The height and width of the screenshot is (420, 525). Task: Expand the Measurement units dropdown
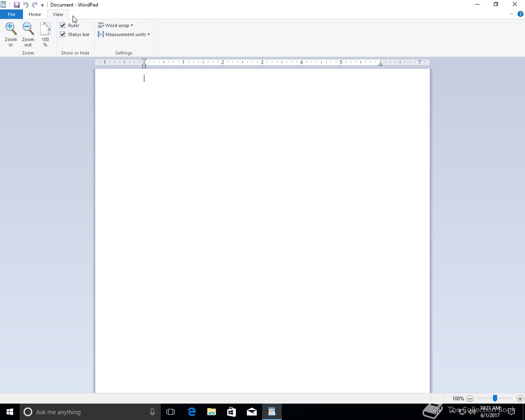(x=123, y=34)
